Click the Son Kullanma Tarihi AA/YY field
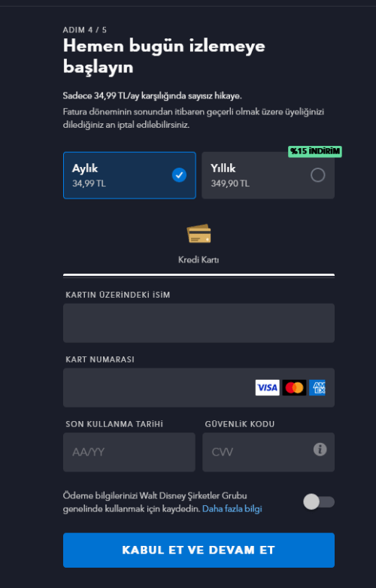The image size is (376, 588). [x=129, y=452]
